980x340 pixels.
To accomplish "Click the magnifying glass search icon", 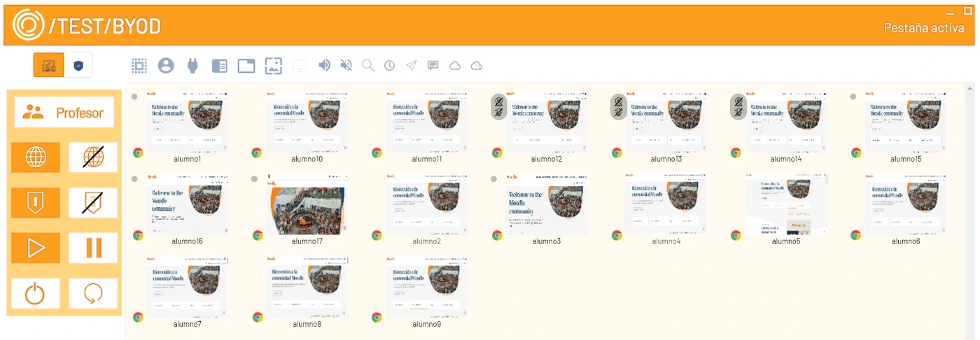I will click(x=367, y=66).
